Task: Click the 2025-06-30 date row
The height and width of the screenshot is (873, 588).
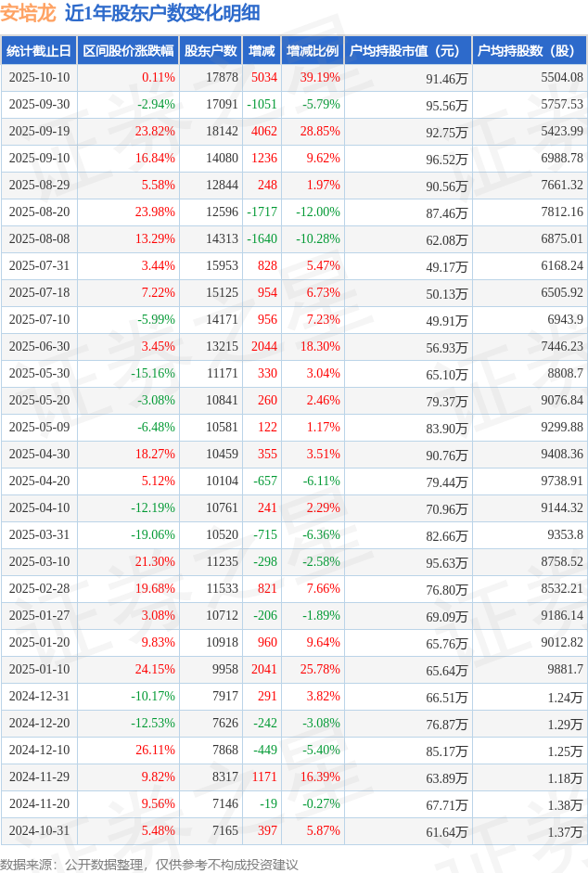Action: point(38,347)
